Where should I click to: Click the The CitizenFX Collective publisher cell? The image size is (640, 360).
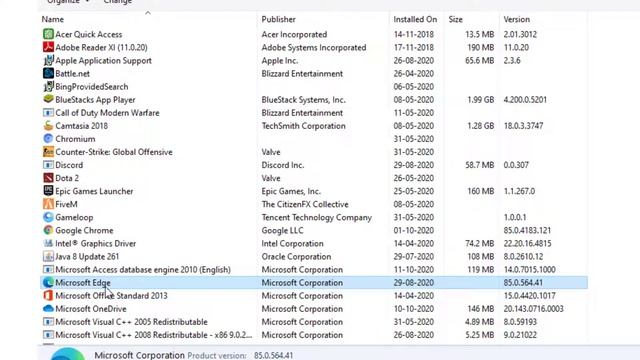tap(305, 204)
